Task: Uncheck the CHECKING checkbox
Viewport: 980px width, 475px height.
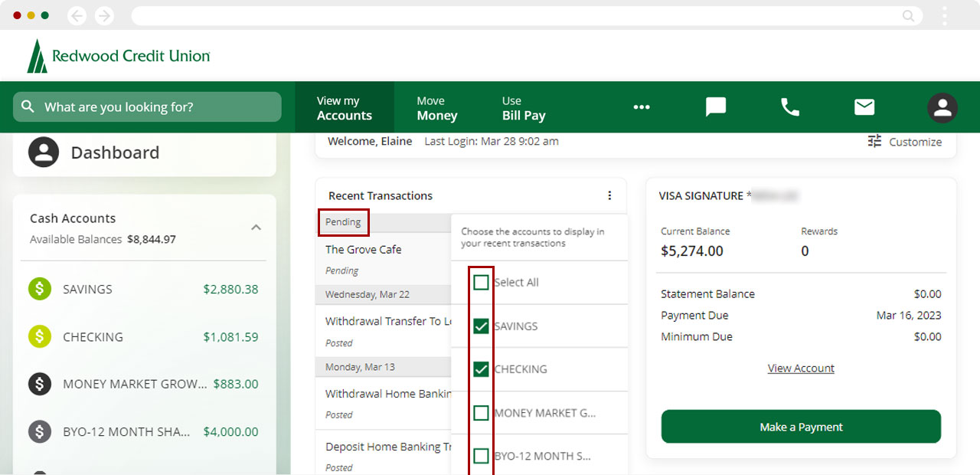Action: click(x=481, y=369)
